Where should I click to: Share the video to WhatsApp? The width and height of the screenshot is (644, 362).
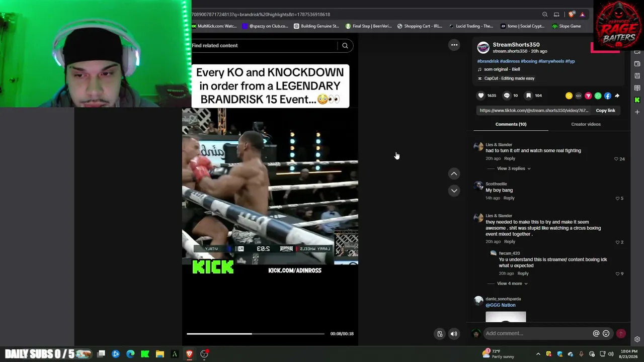(598, 96)
